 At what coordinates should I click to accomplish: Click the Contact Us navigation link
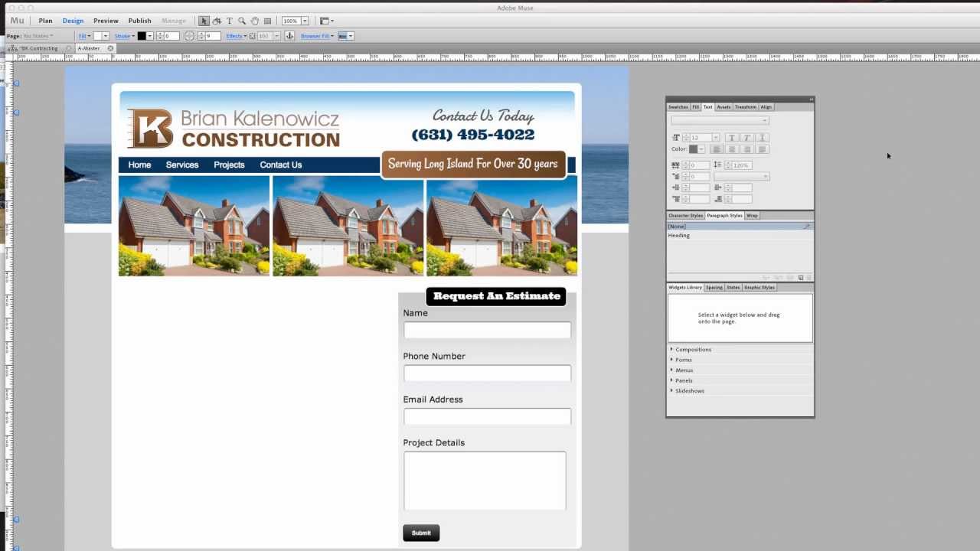[x=281, y=165]
